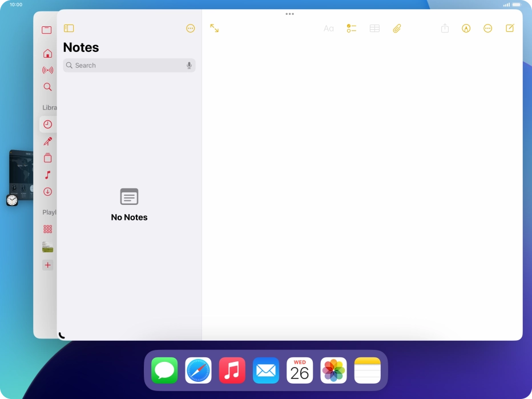Image resolution: width=532 pixels, height=399 pixels.
Task: Open the Aa text formatting options
Action: click(329, 28)
